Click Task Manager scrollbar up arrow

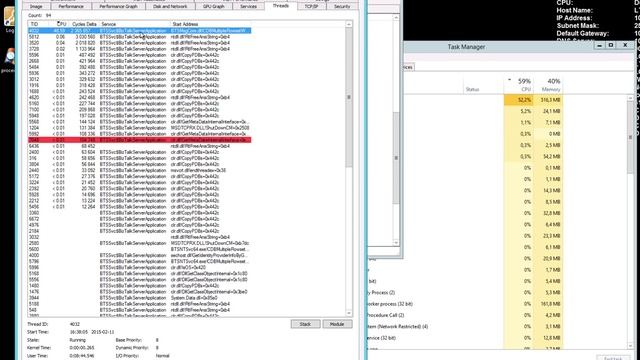[630, 98]
